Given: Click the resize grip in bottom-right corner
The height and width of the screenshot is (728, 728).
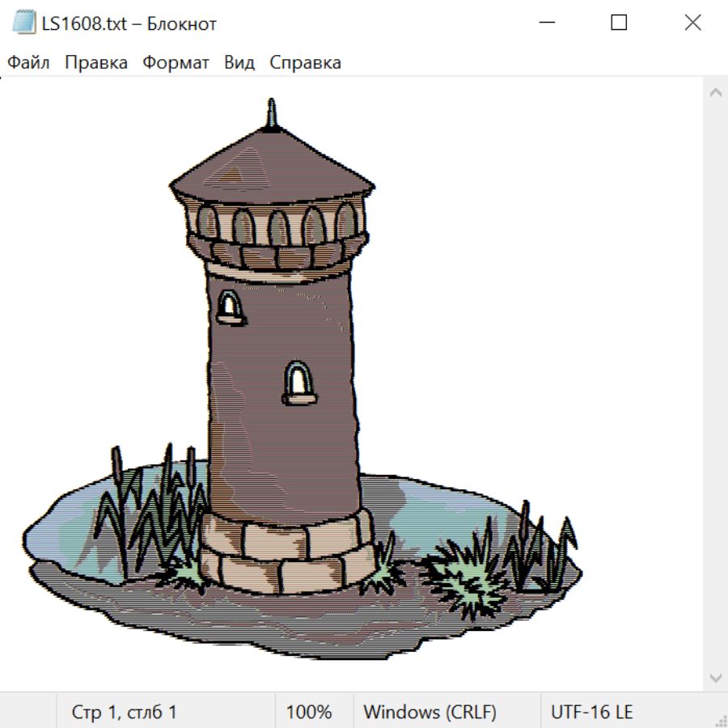Looking at the screenshot, I should pos(721,721).
